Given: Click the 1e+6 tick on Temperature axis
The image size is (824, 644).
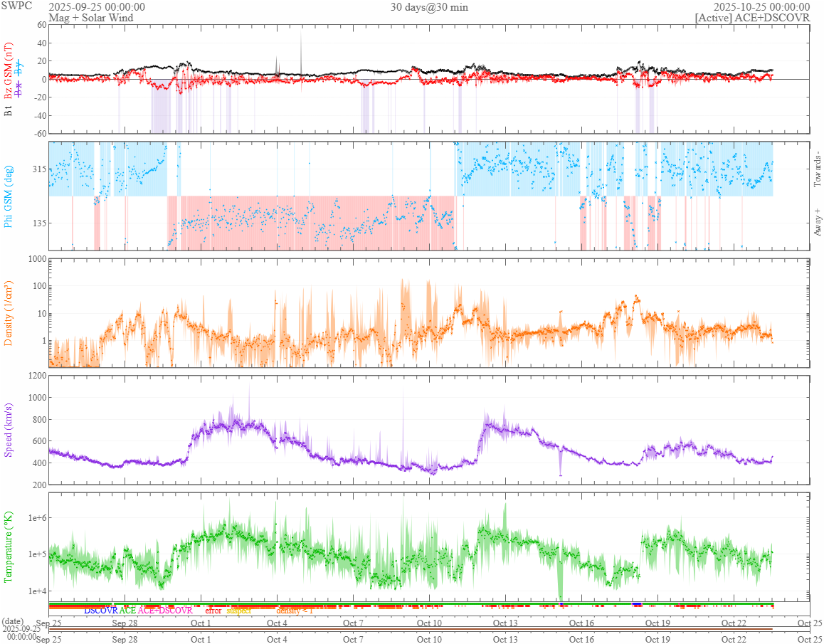Looking at the screenshot, I should (36, 518).
